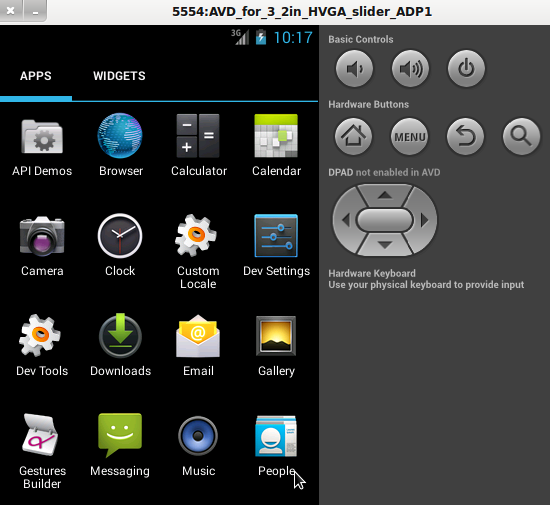
Task: Click the hardware Back button
Action: (465, 136)
